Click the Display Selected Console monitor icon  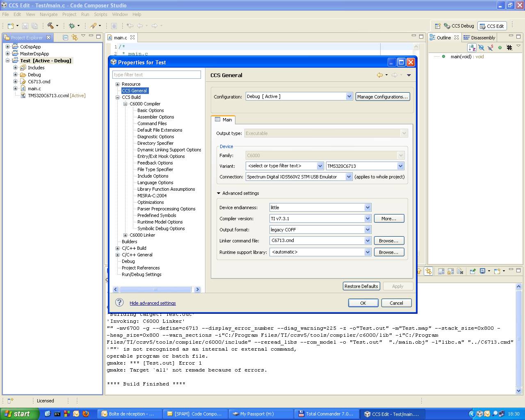click(483, 271)
